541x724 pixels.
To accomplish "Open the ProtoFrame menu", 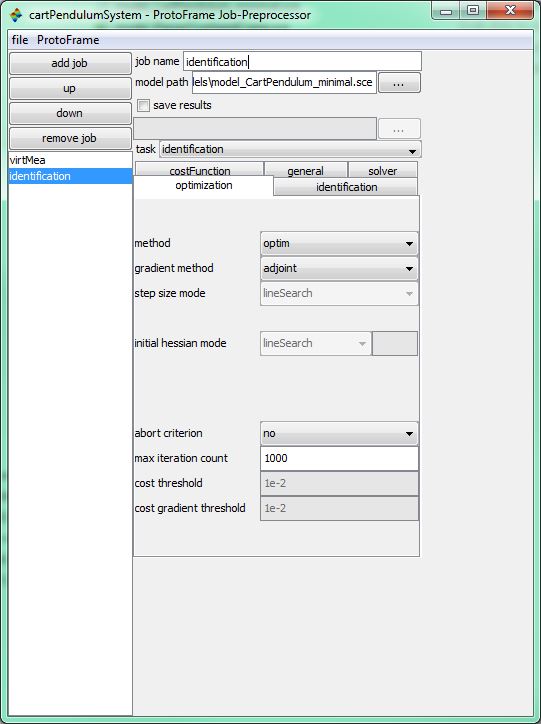I will coord(68,40).
